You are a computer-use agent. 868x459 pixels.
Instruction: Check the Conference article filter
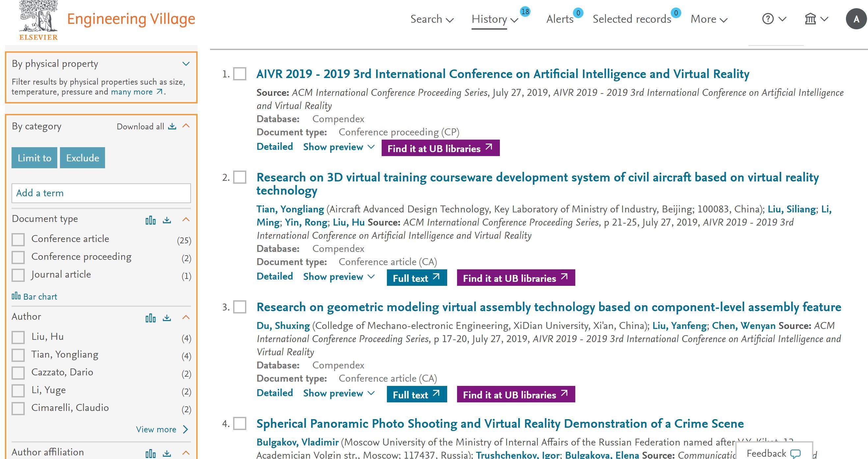tap(18, 240)
